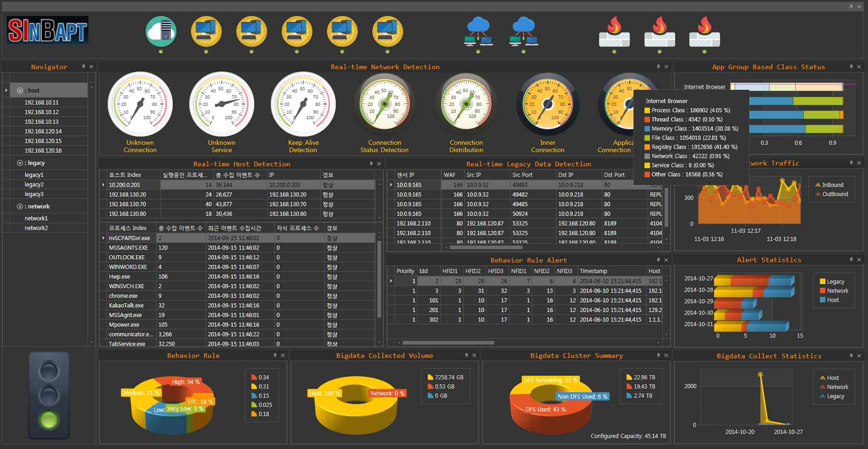The height and width of the screenshot is (449, 868).
Task: Click the 2014-10-27 alert bar
Action: point(754,279)
